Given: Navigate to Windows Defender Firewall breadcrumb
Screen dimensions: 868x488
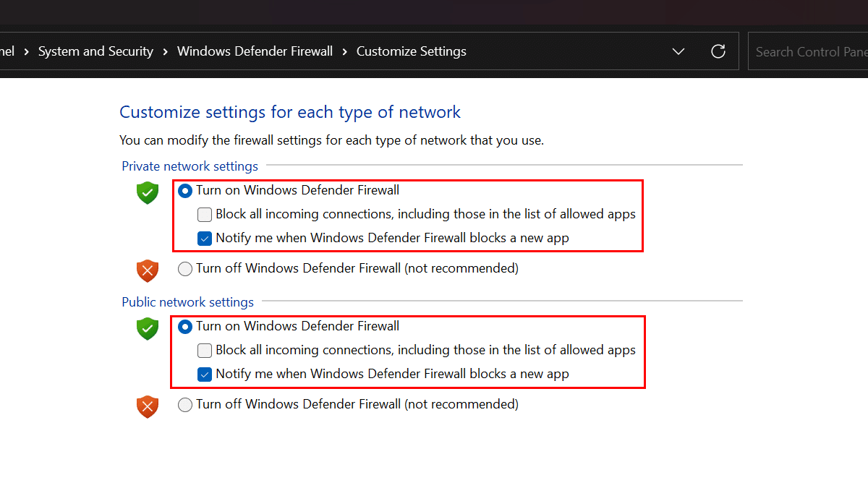Looking at the screenshot, I should (x=255, y=51).
